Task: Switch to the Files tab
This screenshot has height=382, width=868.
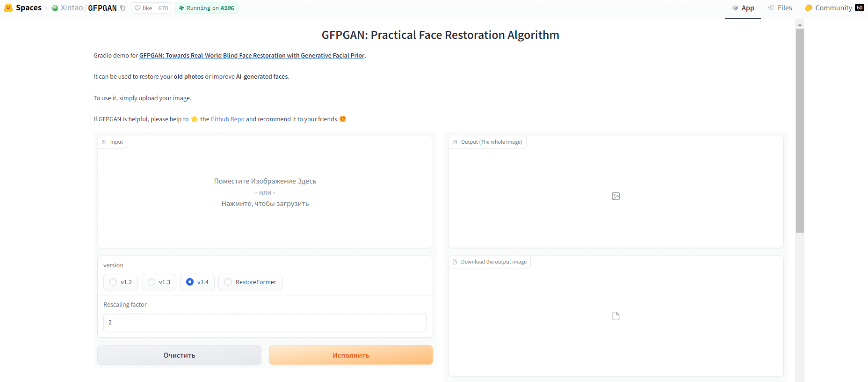Action: tap(780, 8)
